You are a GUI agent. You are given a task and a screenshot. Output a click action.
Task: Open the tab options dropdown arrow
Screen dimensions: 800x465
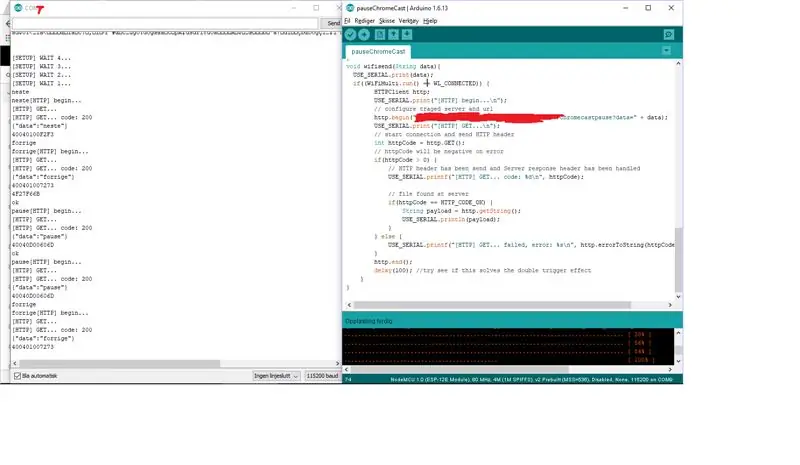point(666,50)
